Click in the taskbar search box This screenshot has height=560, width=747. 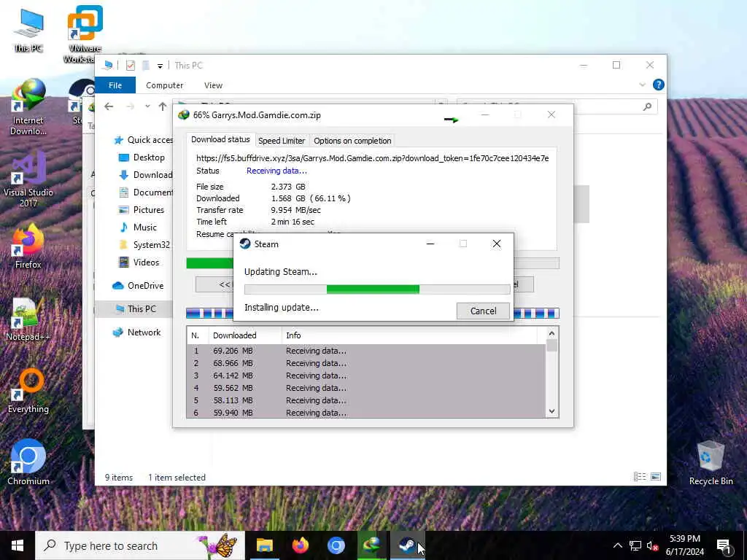pyautogui.click(x=140, y=545)
